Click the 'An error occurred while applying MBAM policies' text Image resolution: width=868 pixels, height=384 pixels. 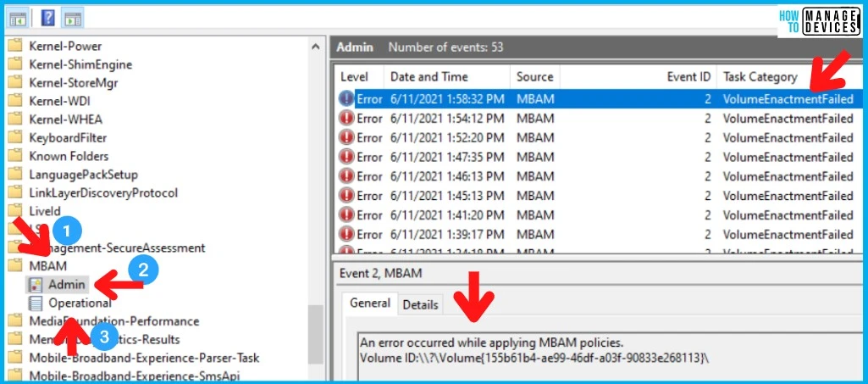click(491, 342)
